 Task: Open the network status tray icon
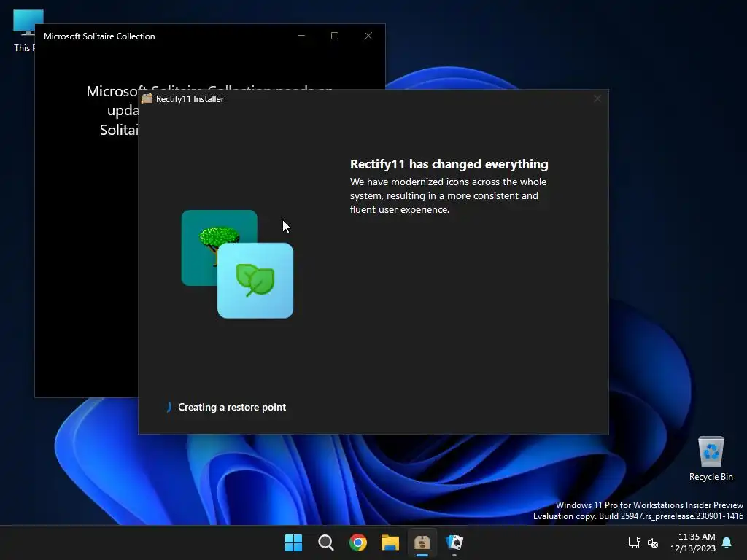pyautogui.click(x=634, y=542)
